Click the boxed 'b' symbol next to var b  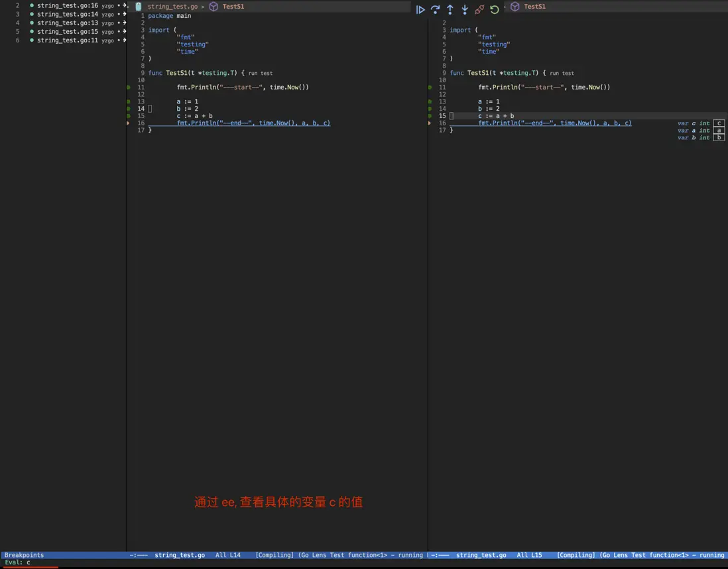(719, 137)
